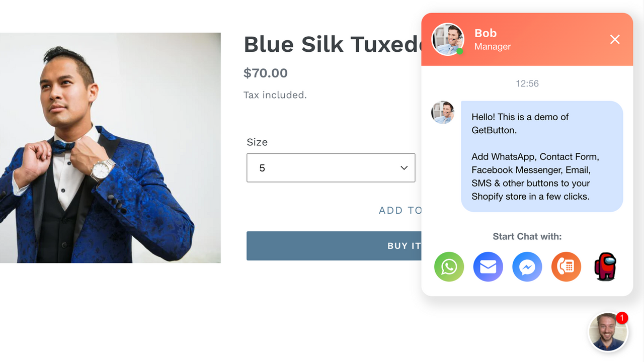Screen dimensions: 644x362
Task: Launch the Facebook Messenger chat icon
Action: (x=527, y=266)
